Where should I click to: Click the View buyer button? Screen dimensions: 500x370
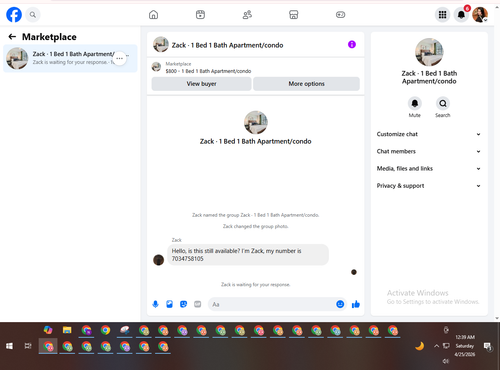(201, 84)
